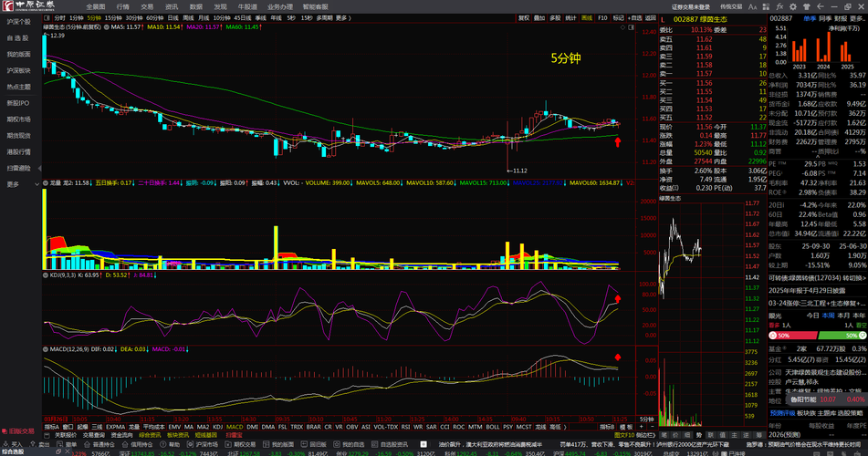868x456 pixels.
Task: Click the 002887 绿茵生态 stock title
Action: click(700, 19)
